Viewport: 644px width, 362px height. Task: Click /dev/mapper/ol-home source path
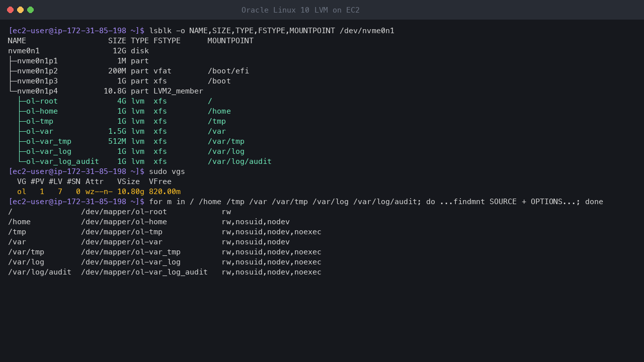pyautogui.click(x=124, y=222)
